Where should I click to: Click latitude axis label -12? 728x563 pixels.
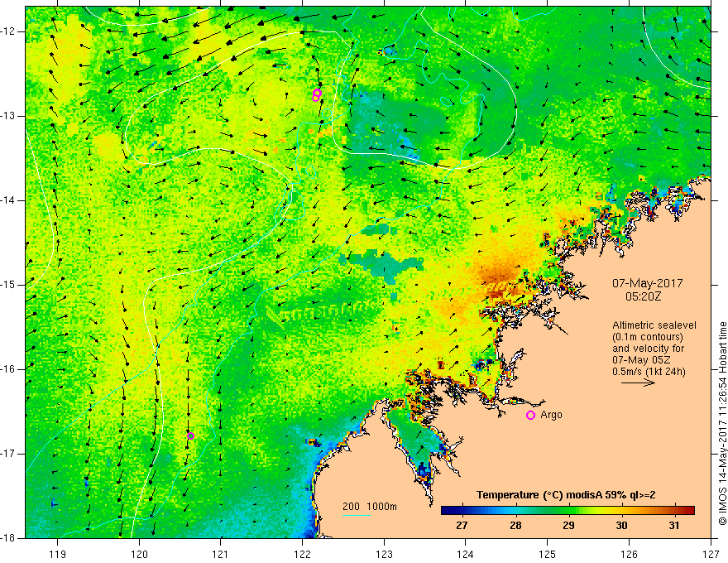pos(8,31)
